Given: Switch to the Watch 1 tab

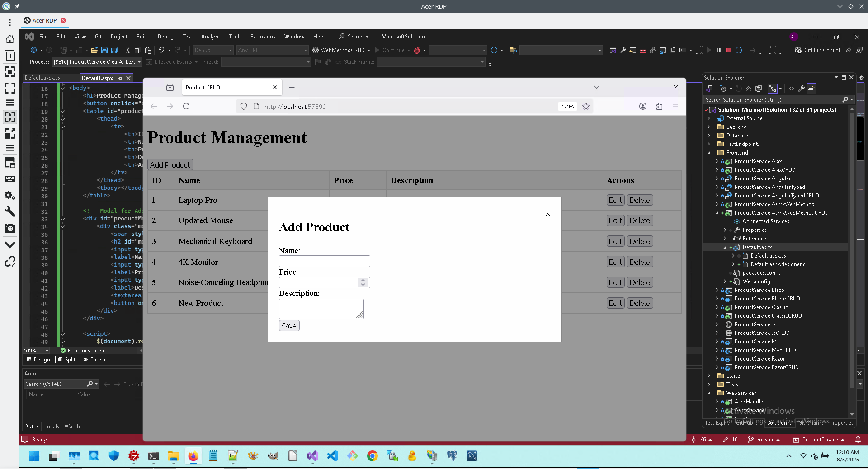Looking at the screenshot, I should click(x=74, y=427).
